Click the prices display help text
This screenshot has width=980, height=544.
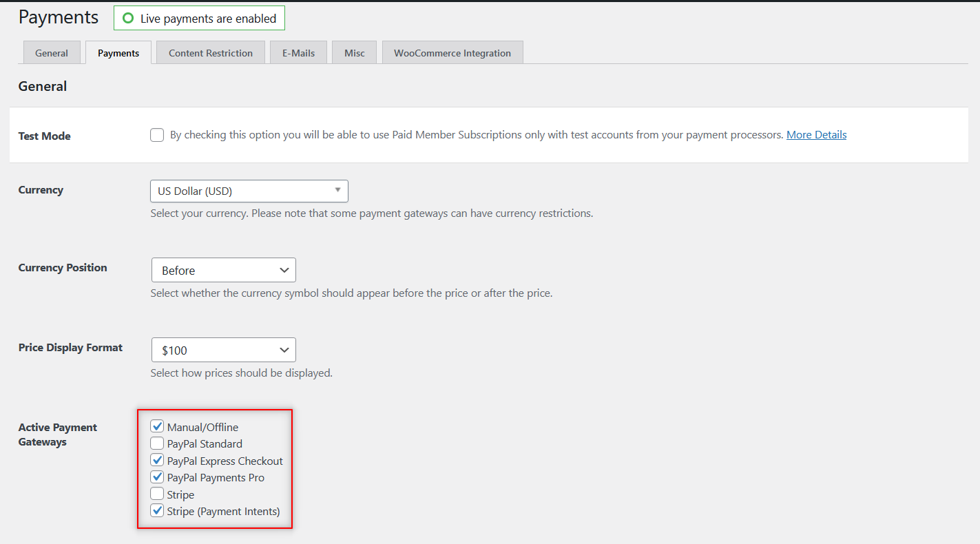(x=242, y=373)
